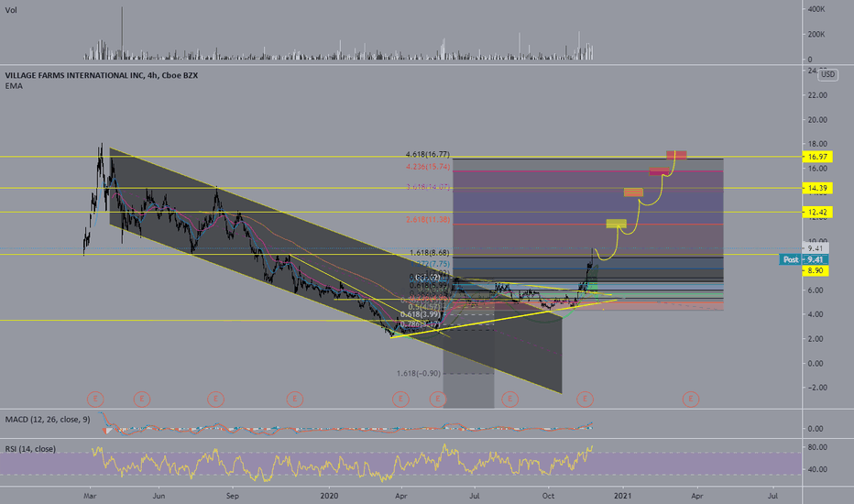The width and height of the screenshot is (854, 504).
Task: Select the 0.618(3.99) Fibonacci label
Action: [420, 314]
